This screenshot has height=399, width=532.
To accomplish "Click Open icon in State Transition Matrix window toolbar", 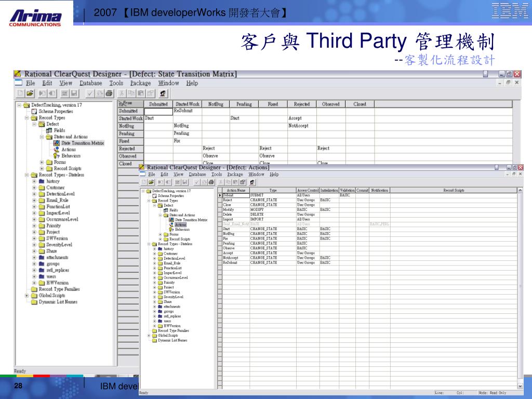I will (30, 93).
